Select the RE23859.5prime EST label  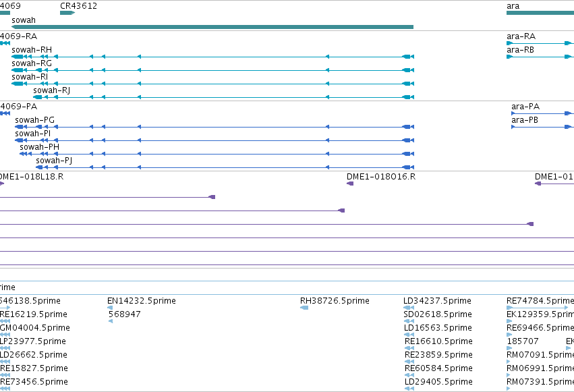(x=438, y=355)
